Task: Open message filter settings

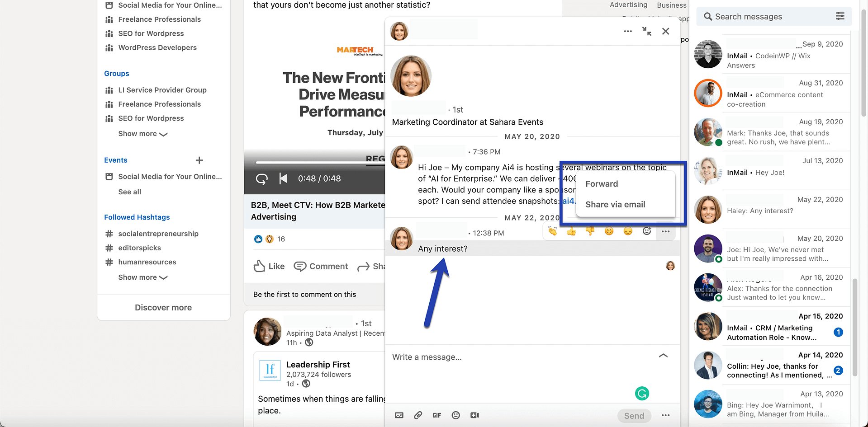Action: point(840,16)
